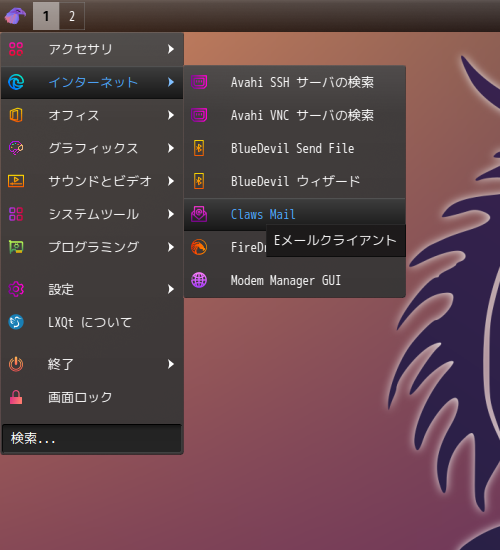The height and width of the screenshot is (550, 500).
Task: Switch to workspace 1
Action: 46,16
